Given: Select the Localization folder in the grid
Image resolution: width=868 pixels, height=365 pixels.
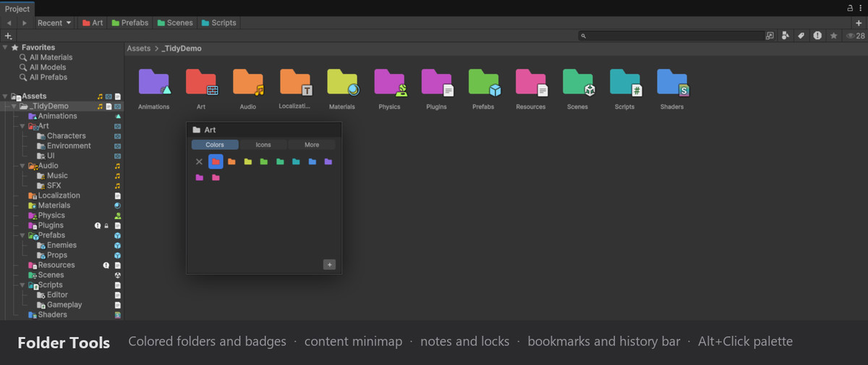Looking at the screenshot, I should 295,83.
